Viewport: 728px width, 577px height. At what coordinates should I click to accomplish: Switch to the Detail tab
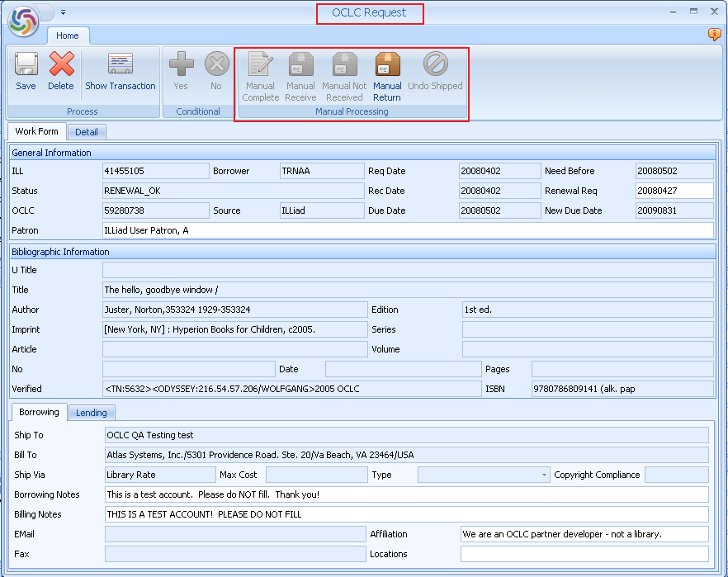[x=87, y=132]
